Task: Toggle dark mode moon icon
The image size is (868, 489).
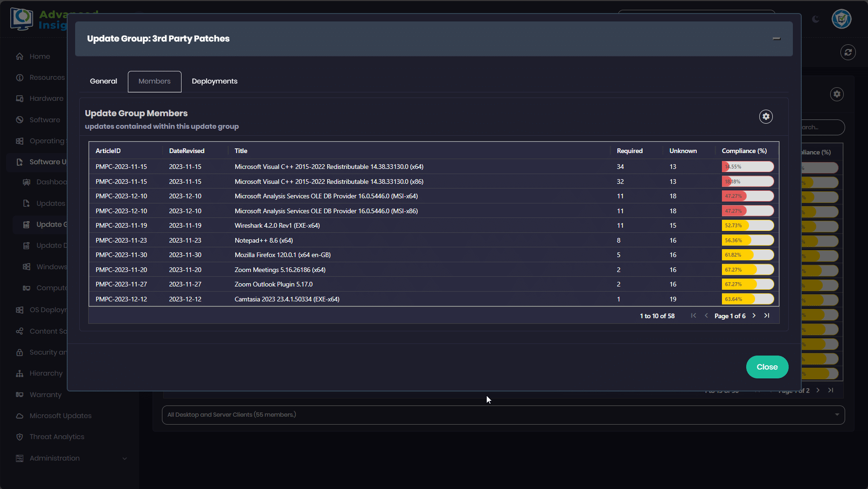Action: [x=816, y=19]
